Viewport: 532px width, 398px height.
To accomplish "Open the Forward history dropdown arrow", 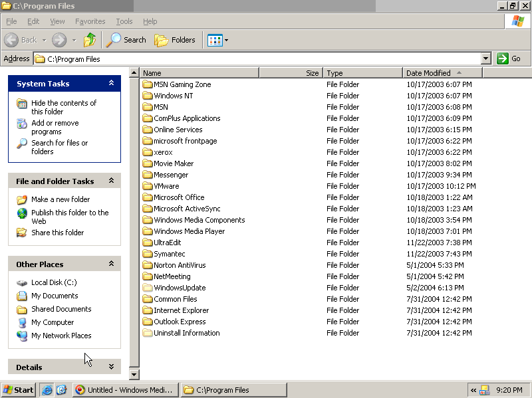I will coord(74,41).
